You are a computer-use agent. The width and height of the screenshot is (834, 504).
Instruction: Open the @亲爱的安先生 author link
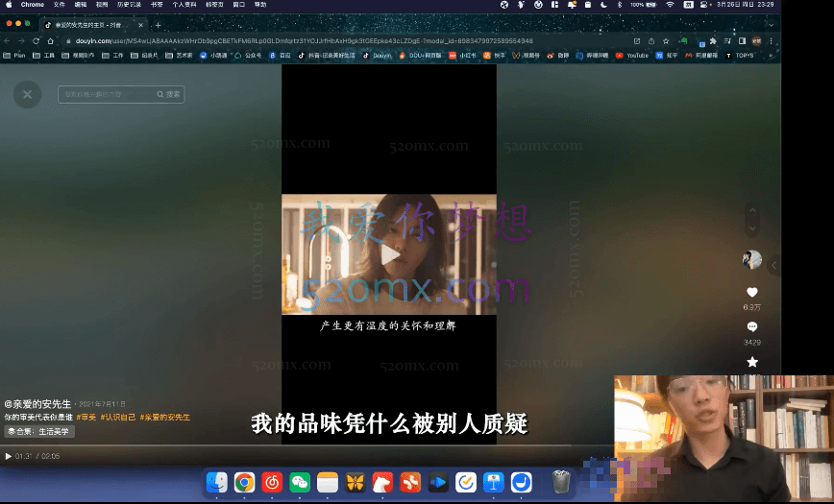[x=37, y=404]
